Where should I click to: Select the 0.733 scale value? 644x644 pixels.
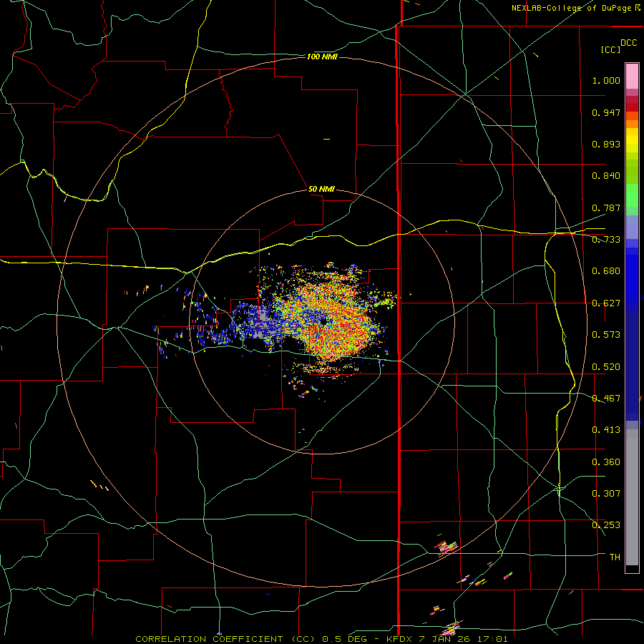pos(606,240)
